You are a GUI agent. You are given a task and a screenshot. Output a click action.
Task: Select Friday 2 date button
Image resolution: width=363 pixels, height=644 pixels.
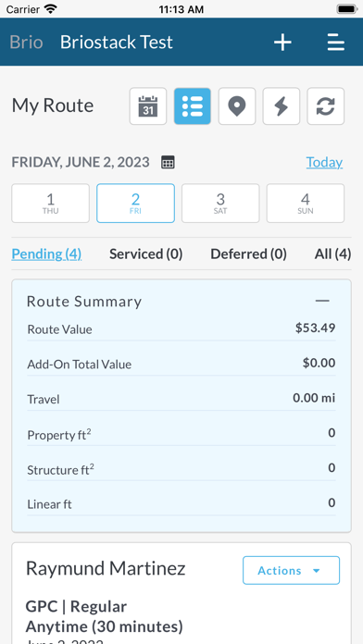pyautogui.click(x=136, y=204)
